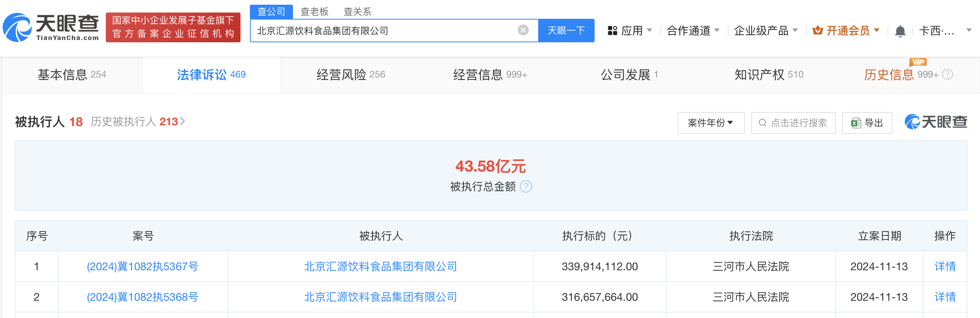Click the national fund red banner
The image size is (980, 318).
click(173, 27)
